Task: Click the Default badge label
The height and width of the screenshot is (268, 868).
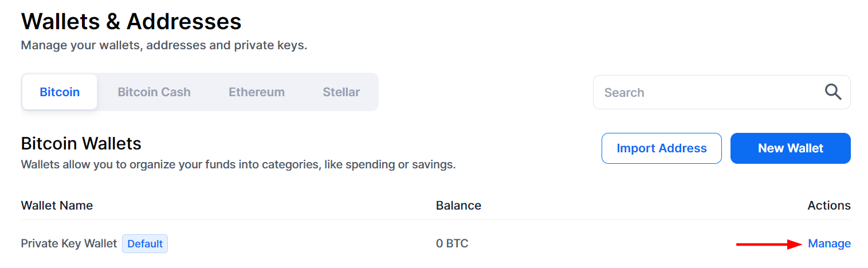Action: pos(145,243)
